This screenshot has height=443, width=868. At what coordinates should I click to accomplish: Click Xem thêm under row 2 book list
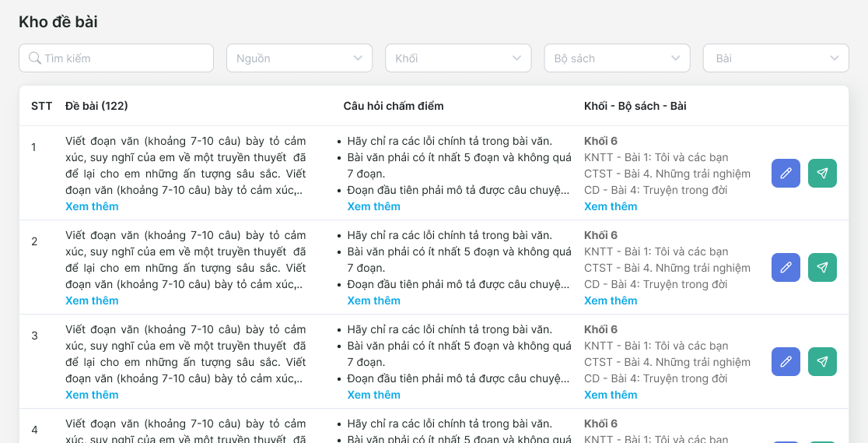pyautogui.click(x=611, y=301)
